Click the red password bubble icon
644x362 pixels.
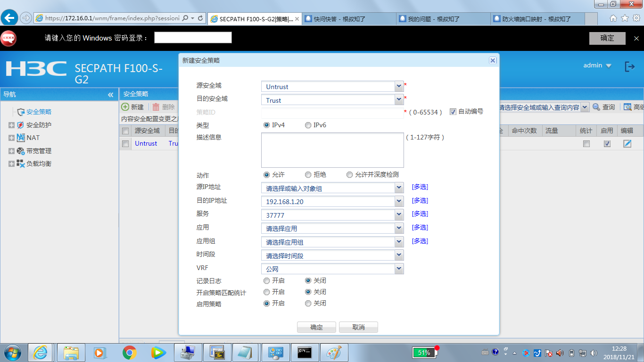pos(8,38)
